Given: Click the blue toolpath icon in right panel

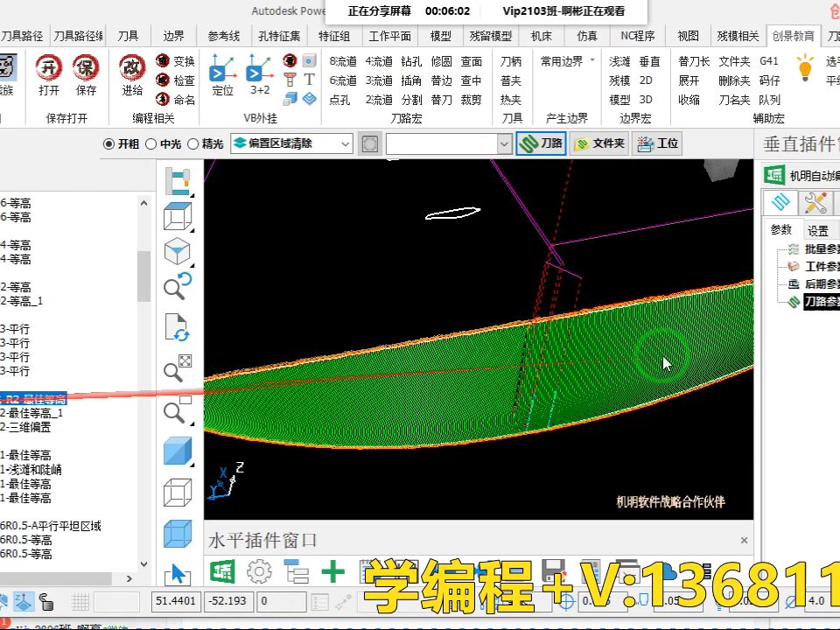Looking at the screenshot, I should click(x=780, y=202).
